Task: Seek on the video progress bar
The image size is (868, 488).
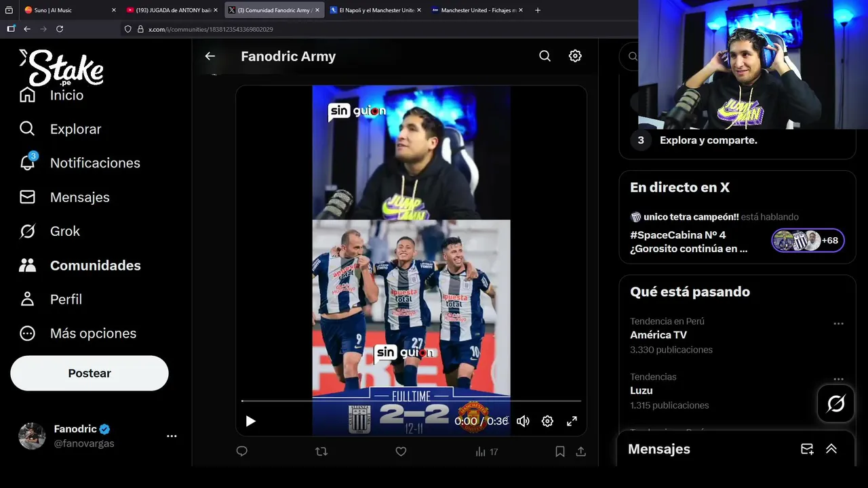Action: pos(411,401)
